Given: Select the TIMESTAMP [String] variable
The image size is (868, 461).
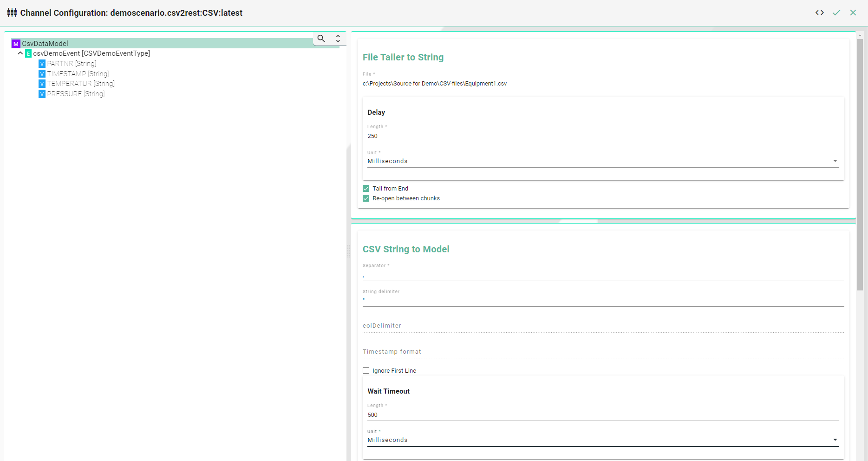Looking at the screenshot, I should 78,74.
